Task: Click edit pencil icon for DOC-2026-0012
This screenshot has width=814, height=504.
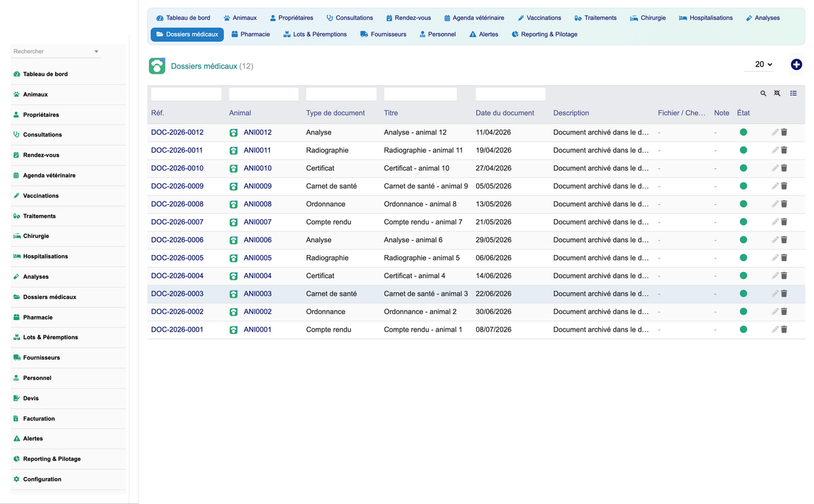Action: [775, 132]
